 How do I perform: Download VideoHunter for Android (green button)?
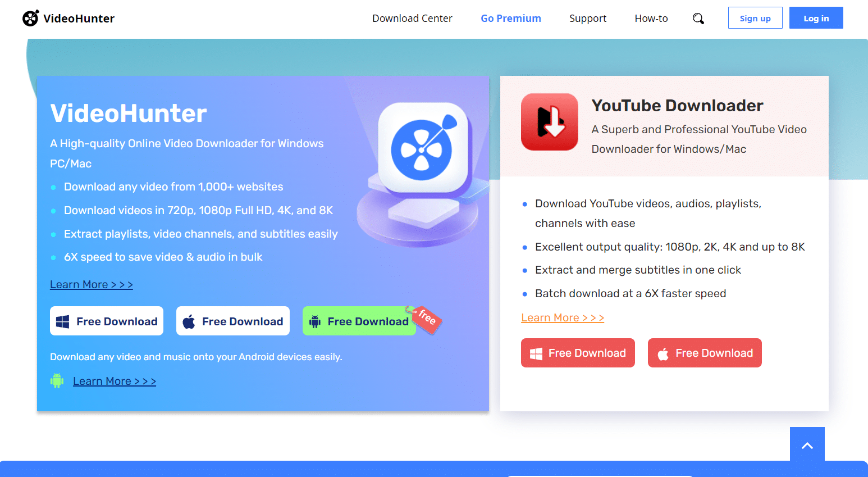click(x=359, y=321)
